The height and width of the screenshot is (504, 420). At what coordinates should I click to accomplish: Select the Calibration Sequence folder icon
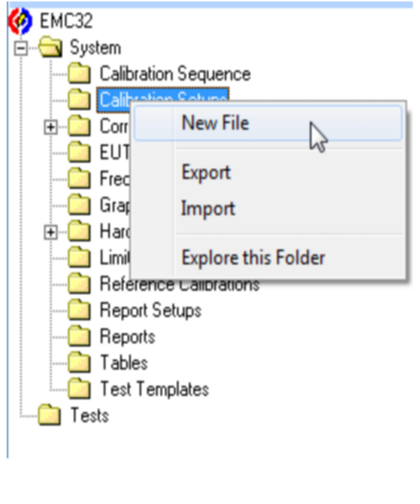coord(79,73)
